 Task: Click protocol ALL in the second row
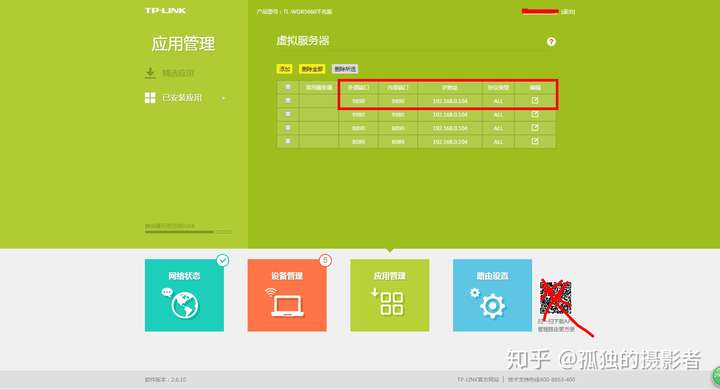point(498,115)
